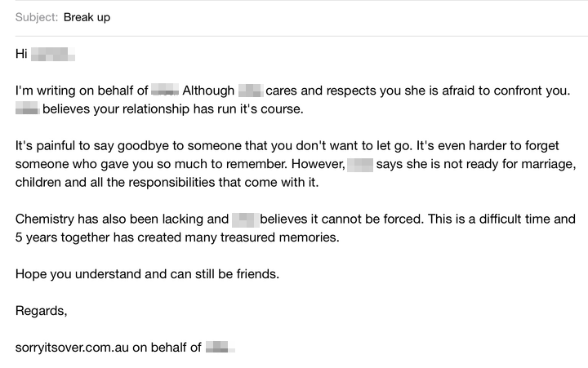The height and width of the screenshot is (368, 588).
Task: Click the blurred name ending the signature
Action: [220, 347]
